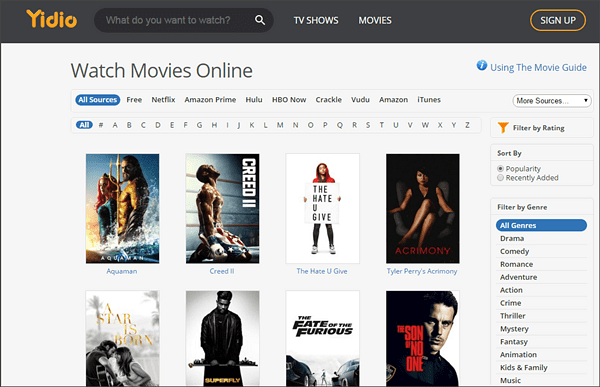Select the All Genres filter
The width and height of the screenshot is (600, 387).
coord(541,225)
